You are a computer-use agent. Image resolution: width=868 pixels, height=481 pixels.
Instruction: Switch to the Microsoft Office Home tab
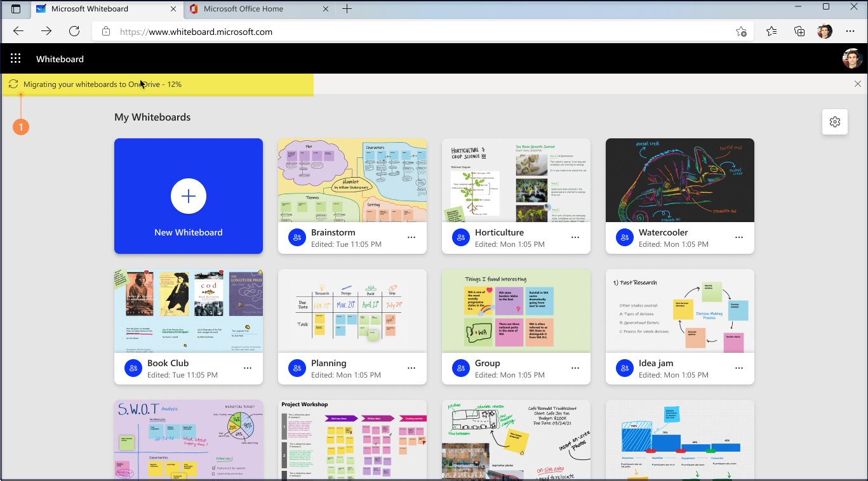[252, 9]
